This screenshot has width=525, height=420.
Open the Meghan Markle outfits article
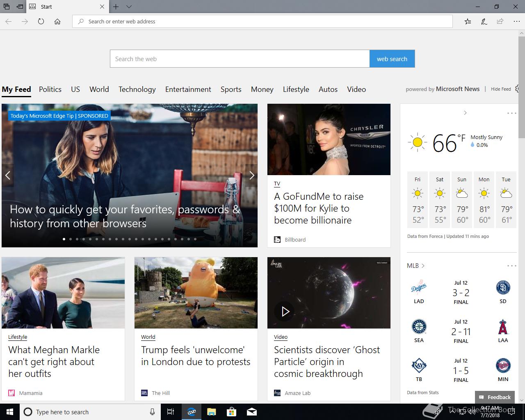(54, 362)
